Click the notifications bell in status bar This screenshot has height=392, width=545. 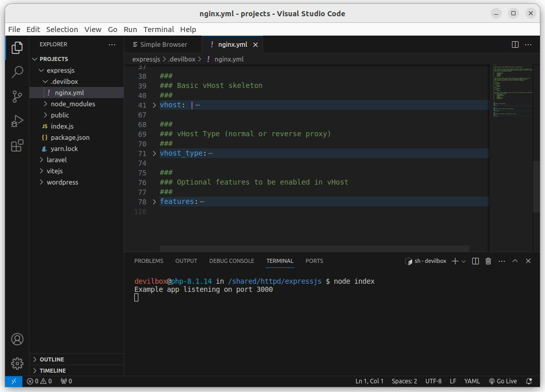click(529, 381)
